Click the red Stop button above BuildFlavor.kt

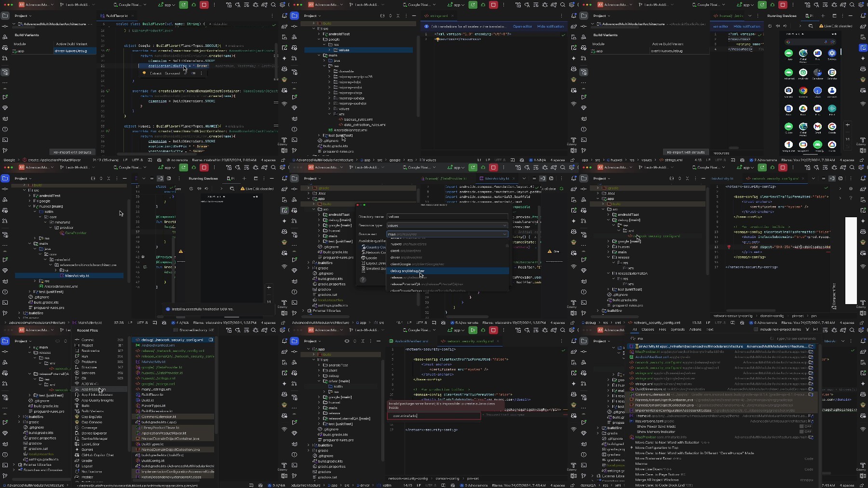pos(204,4)
